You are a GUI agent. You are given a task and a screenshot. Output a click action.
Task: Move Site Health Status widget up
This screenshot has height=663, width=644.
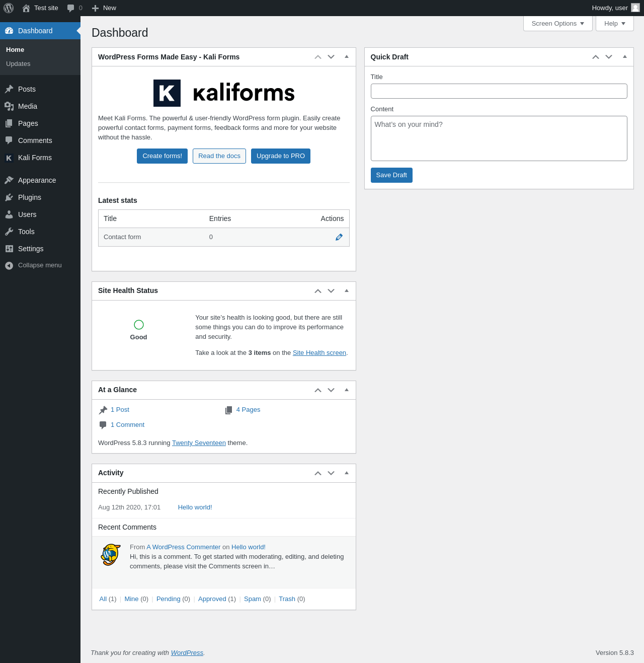318,291
